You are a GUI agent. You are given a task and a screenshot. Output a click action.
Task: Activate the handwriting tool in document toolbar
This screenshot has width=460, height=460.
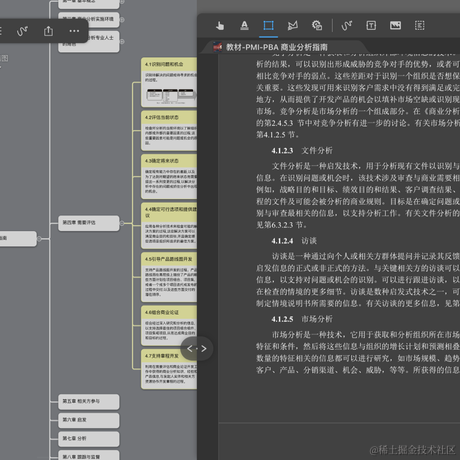click(x=347, y=26)
